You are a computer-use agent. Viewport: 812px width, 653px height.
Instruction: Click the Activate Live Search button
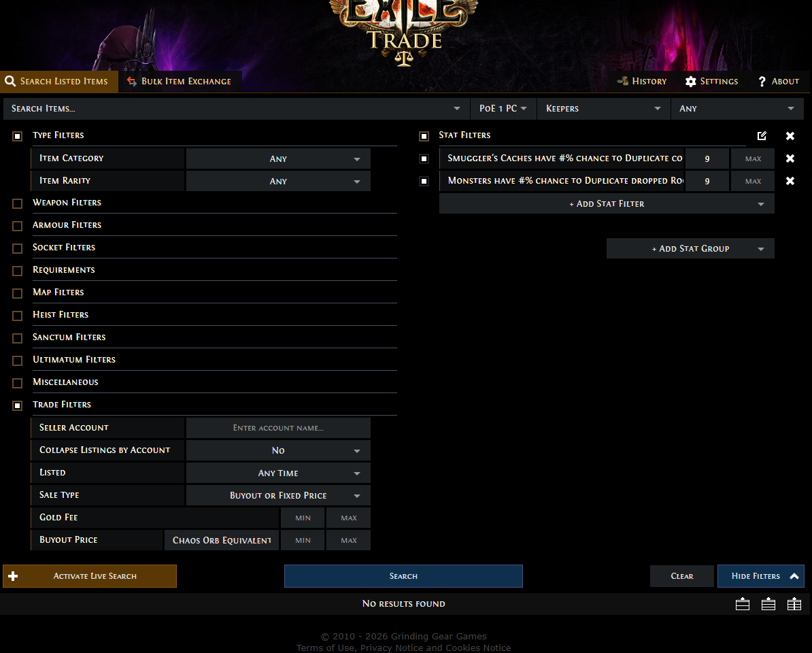90,576
